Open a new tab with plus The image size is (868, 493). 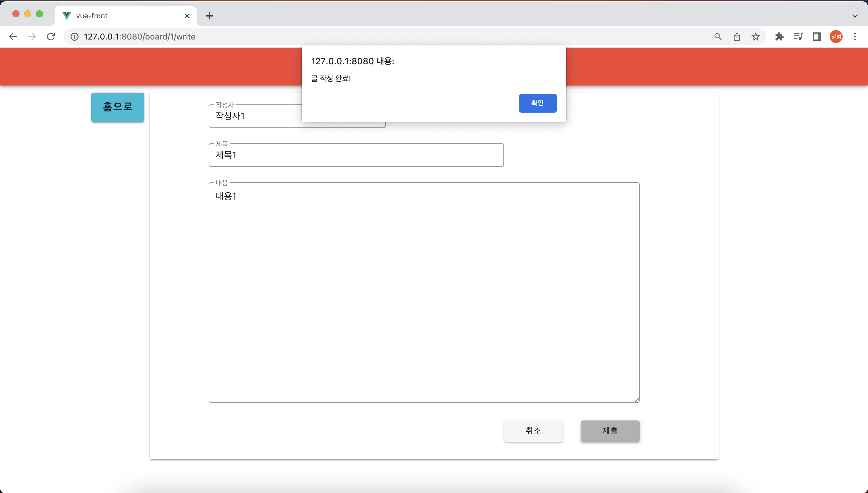(x=209, y=16)
